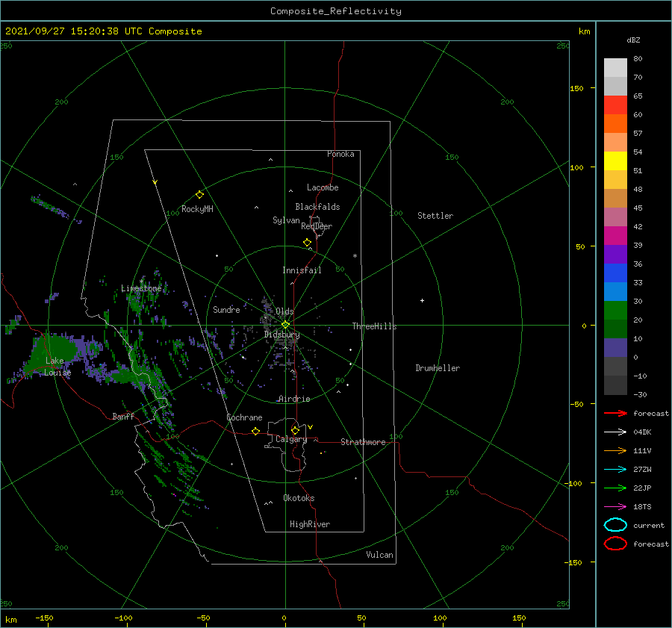Select the 45 dBZ pink swatch

615,217
